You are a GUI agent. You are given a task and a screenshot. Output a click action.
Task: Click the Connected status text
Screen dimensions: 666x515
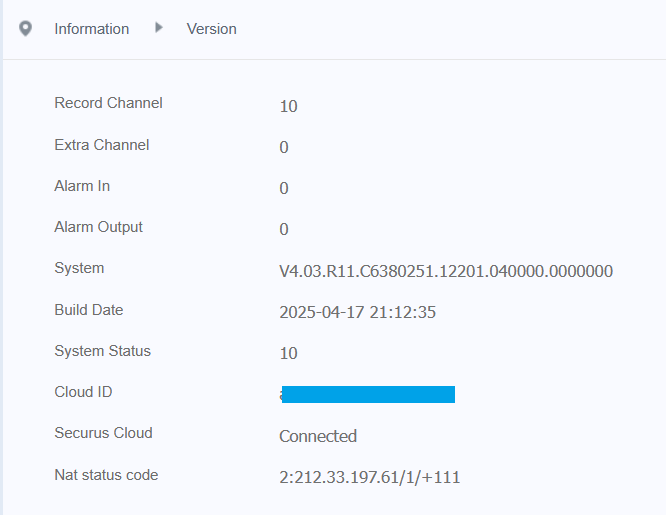[318, 436]
